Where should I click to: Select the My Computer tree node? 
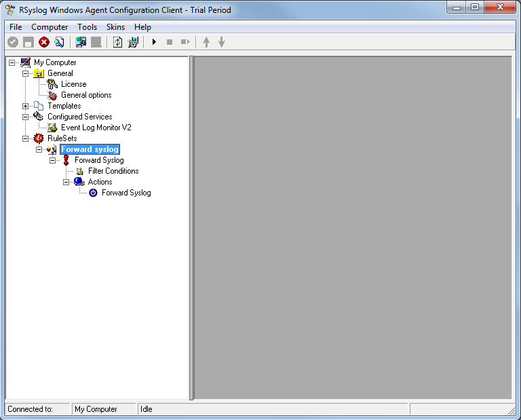pyautogui.click(x=55, y=62)
